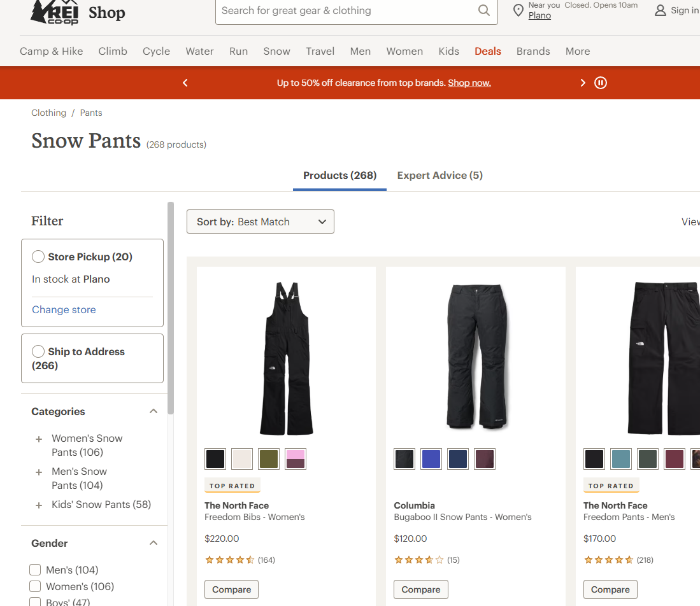Select pink swatch for Freedom Bibs
The width and height of the screenshot is (700, 606).
pos(296,459)
